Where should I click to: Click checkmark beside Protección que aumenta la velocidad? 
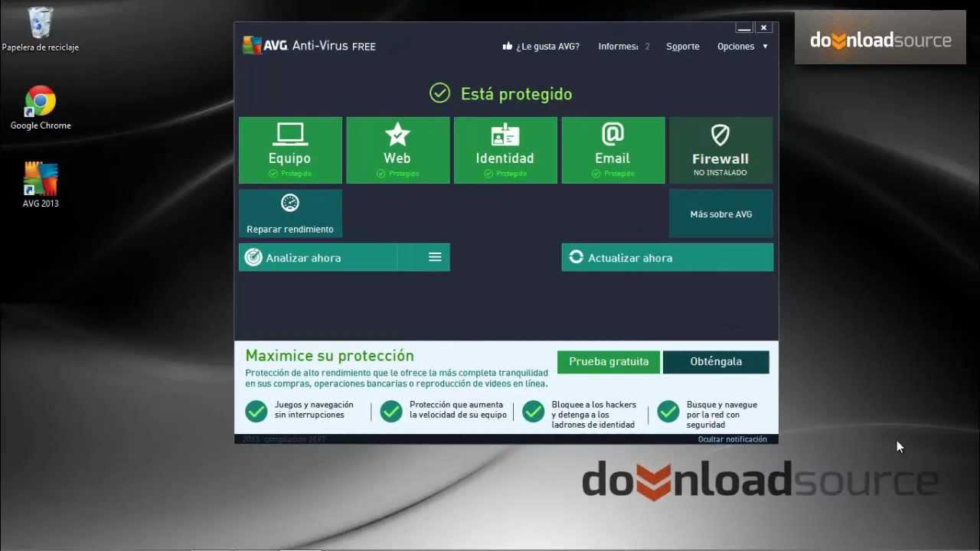click(x=391, y=411)
